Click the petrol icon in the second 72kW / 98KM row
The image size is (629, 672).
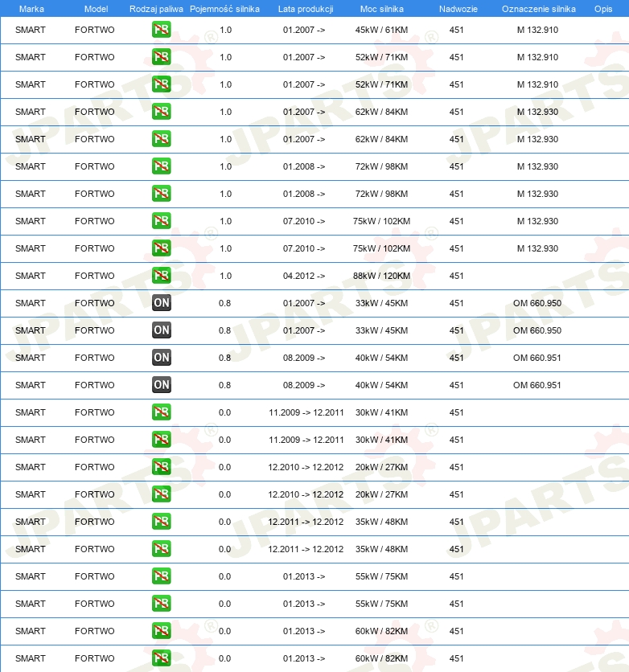tap(161, 194)
